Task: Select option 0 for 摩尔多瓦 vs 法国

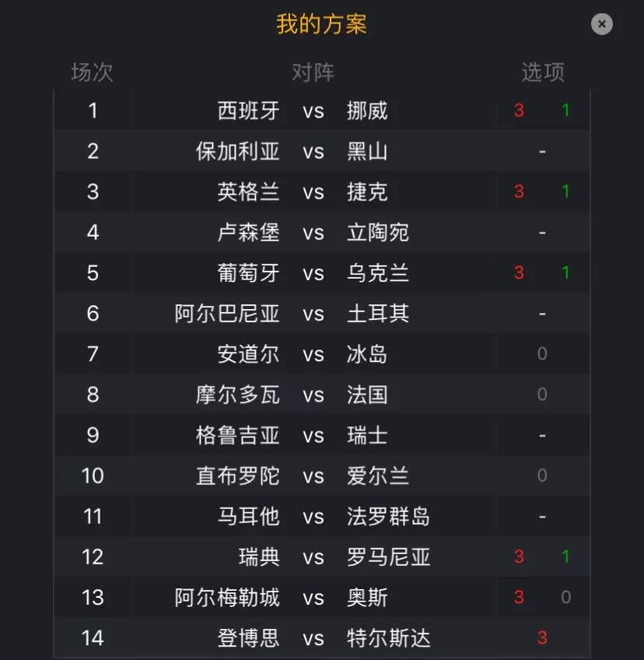Action: pos(542,395)
